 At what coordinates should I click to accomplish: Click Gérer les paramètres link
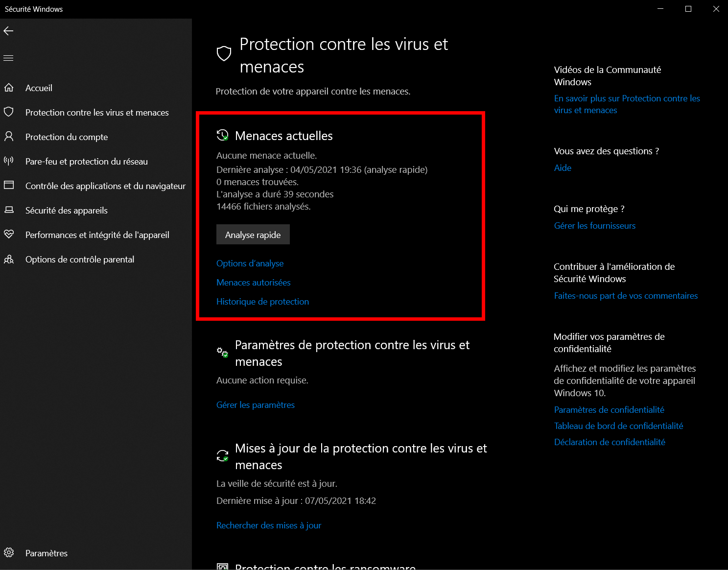click(x=256, y=405)
